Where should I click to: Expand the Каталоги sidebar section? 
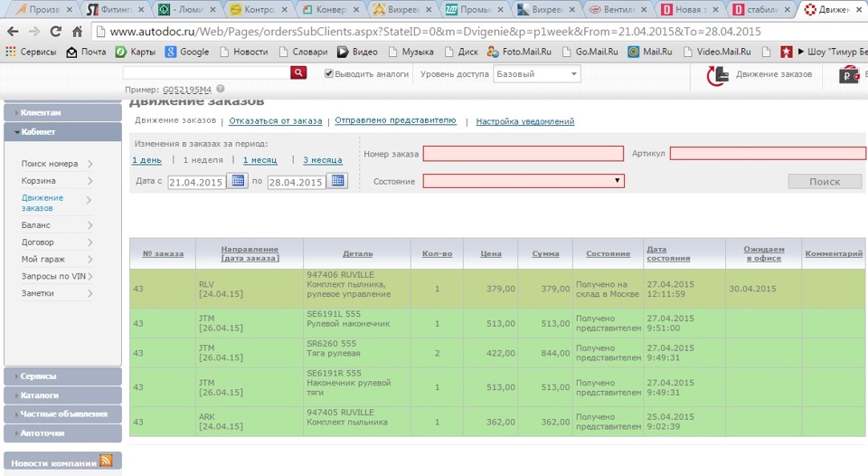(62, 395)
